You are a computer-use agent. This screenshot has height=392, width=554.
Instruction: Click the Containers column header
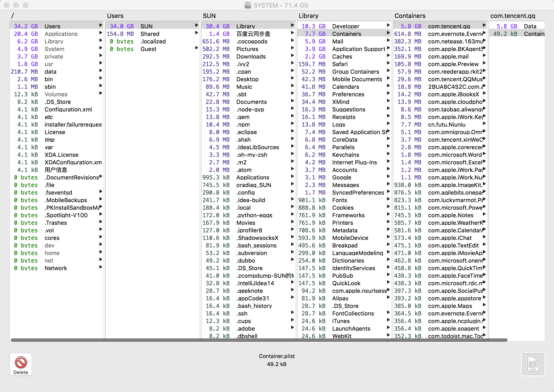pyautogui.click(x=410, y=16)
